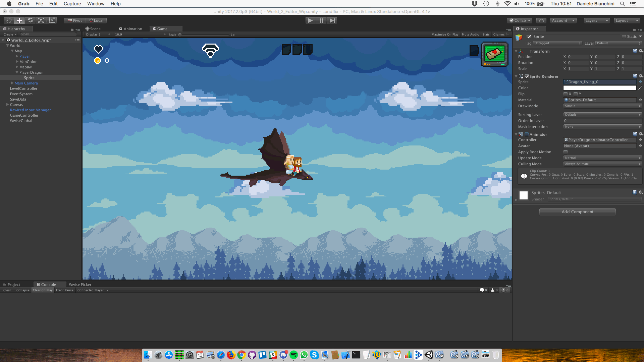
Task: Click the Collab button
Action: (520, 20)
